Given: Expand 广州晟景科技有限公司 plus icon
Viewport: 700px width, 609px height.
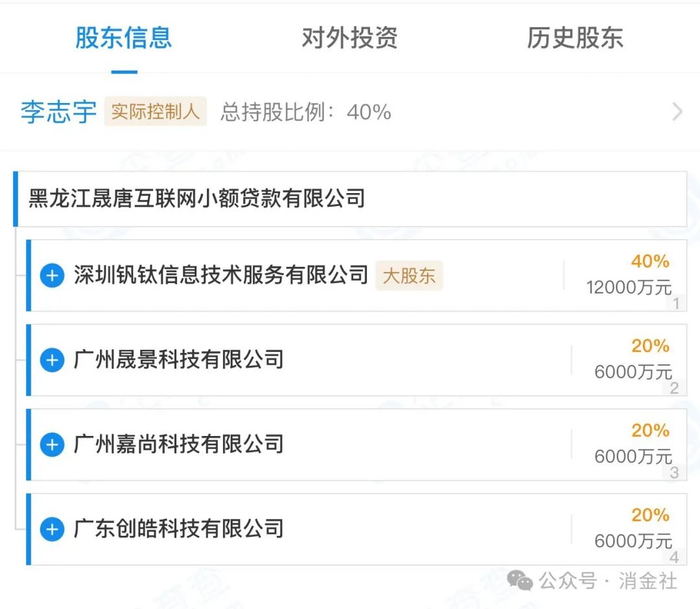Looking at the screenshot, I should point(52,359).
